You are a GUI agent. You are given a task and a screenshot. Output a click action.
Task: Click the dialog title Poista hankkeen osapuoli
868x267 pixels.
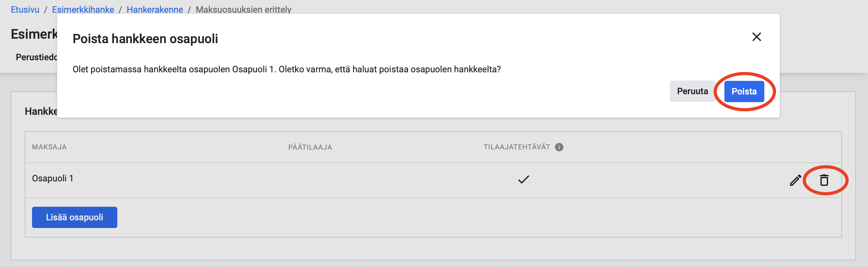pyautogui.click(x=145, y=39)
